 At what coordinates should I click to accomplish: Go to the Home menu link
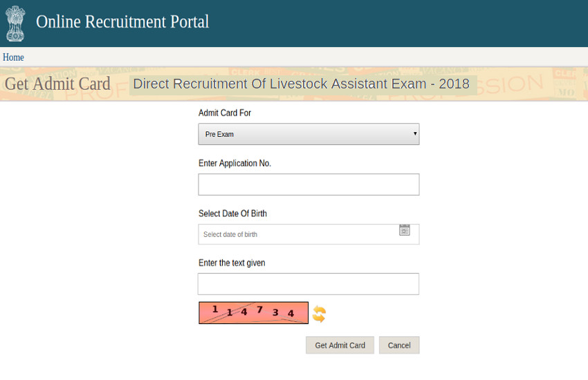(13, 57)
